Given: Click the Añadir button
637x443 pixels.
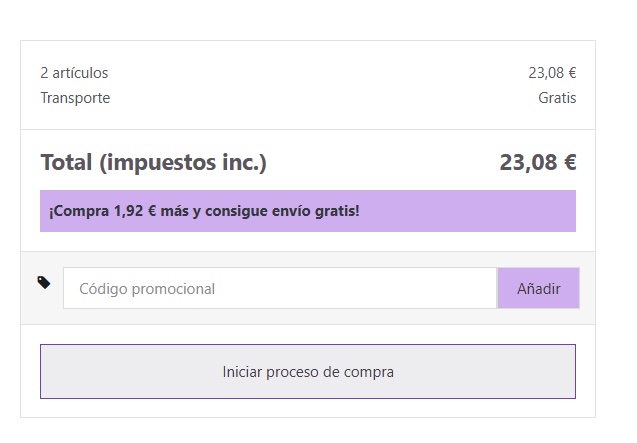Looking at the screenshot, I should coord(538,288).
